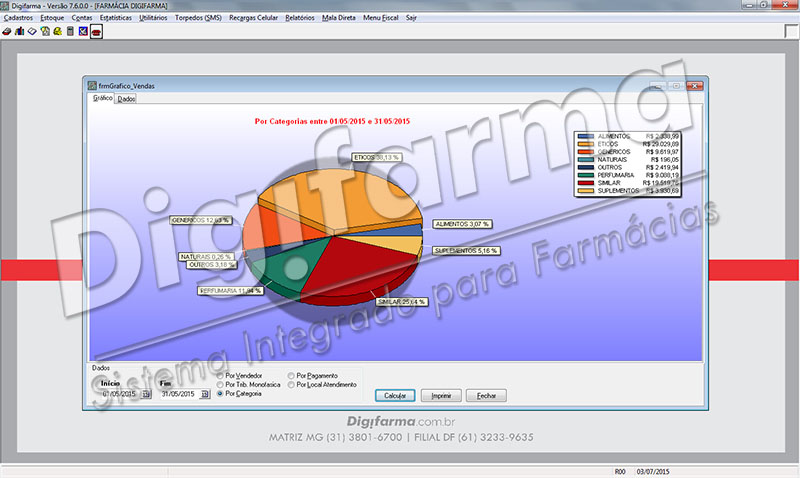Switch to the Dados tab
800x478 pixels.
(126, 99)
